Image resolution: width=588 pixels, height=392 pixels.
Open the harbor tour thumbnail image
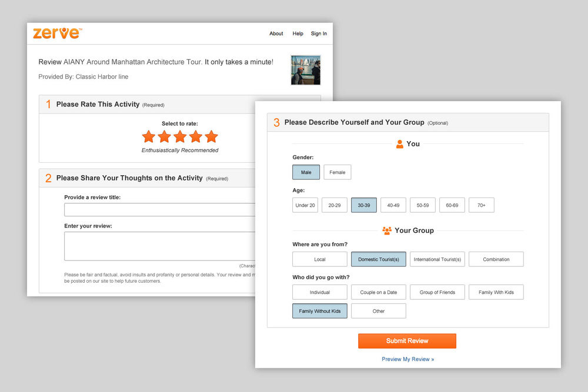306,70
